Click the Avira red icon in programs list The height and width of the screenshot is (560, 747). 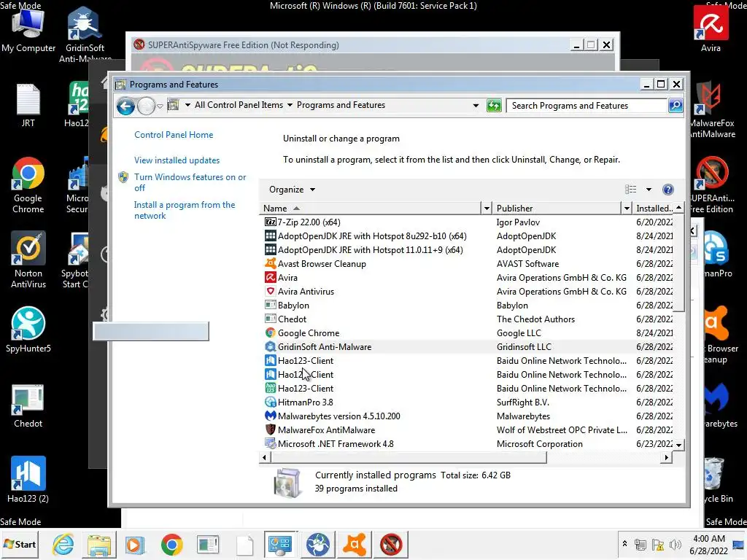[270, 277]
